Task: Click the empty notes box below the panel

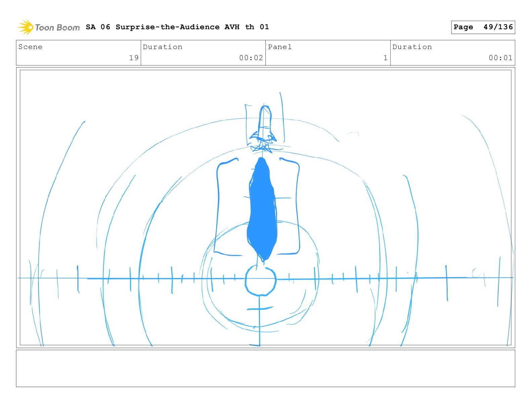Action: [x=266, y=368]
